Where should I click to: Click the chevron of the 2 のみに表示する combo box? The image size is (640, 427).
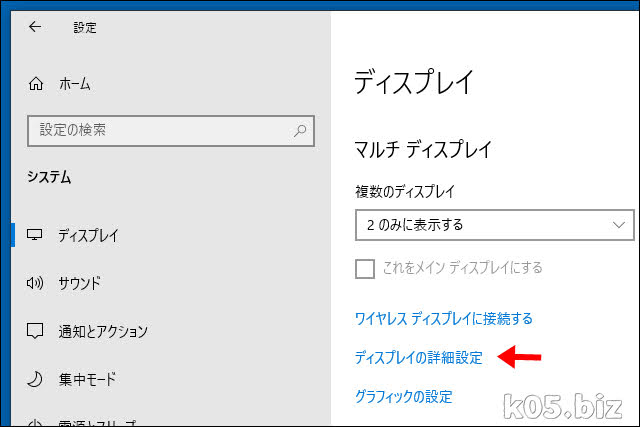[619, 225]
